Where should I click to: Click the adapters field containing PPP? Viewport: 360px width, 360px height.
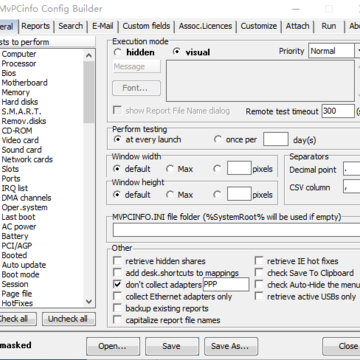[x=226, y=285]
